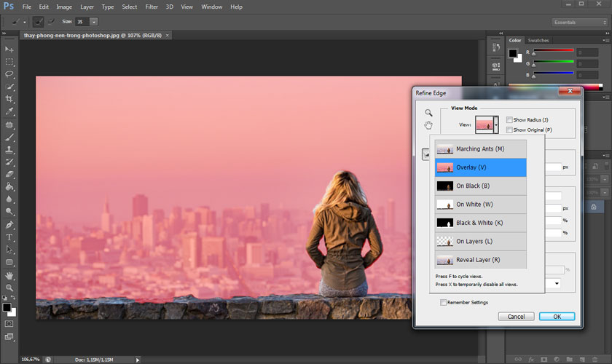The height and width of the screenshot is (364, 612).
Task: Select the Blur tool
Action: (x=9, y=199)
